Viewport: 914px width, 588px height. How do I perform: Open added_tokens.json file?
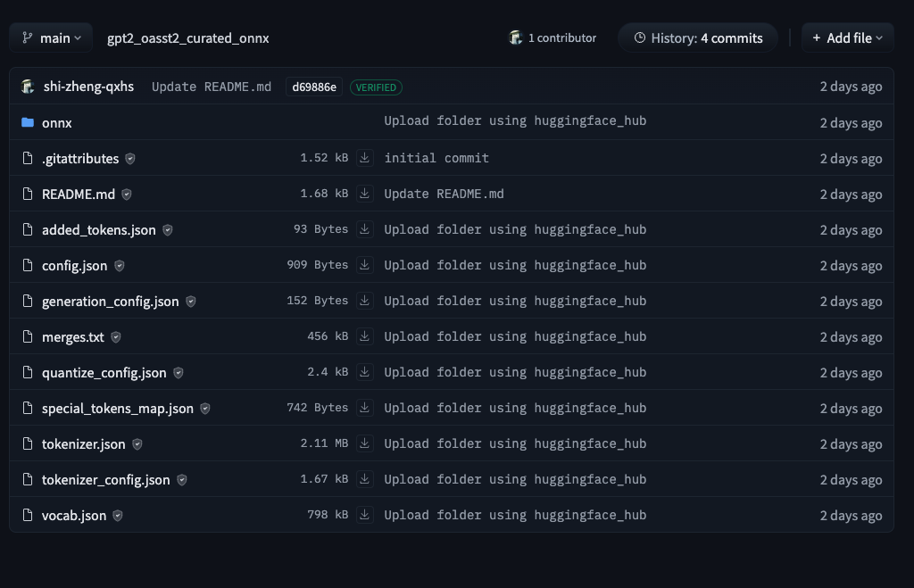pos(99,230)
